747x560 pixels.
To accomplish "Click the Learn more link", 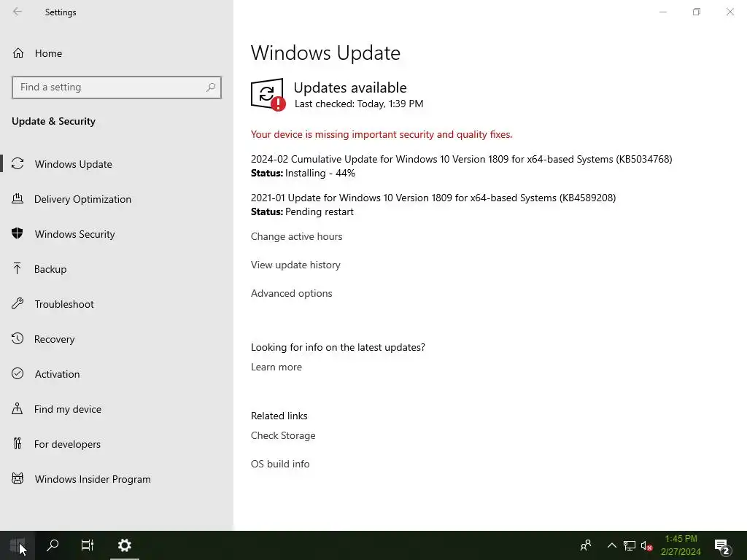I will 276,367.
